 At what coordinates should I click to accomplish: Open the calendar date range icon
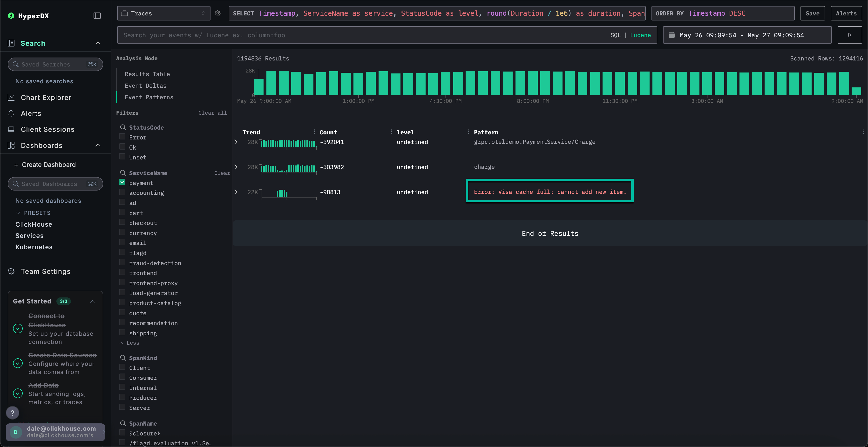[671, 35]
